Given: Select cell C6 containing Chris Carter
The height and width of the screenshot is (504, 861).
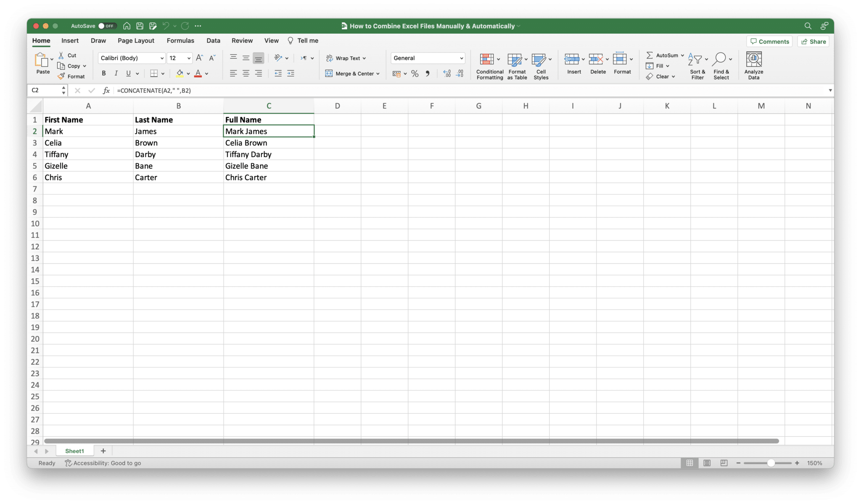Looking at the screenshot, I should (x=268, y=177).
